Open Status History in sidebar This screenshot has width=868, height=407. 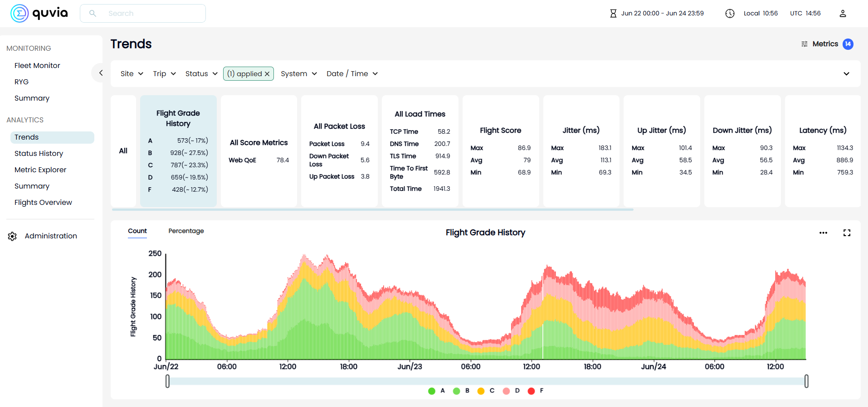[x=39, y=154]
